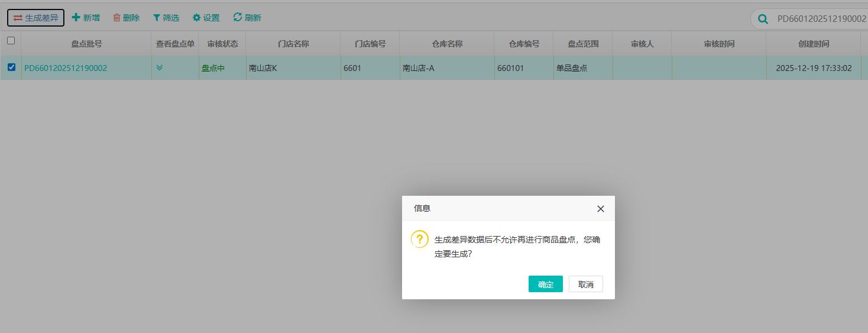The width and height of the screenshot is (868, 333).
Task: Click 取消 in the dialog
Action: (x=585, y=284)
